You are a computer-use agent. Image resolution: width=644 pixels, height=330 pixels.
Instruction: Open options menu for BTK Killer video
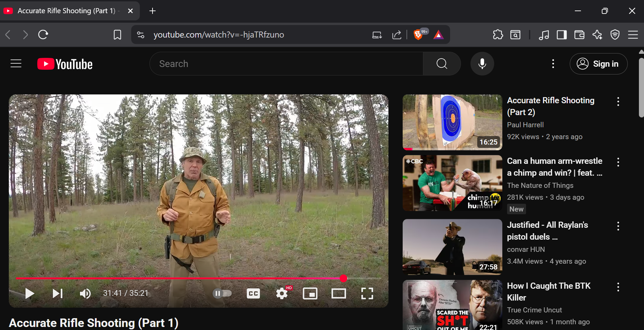(618, 287)
